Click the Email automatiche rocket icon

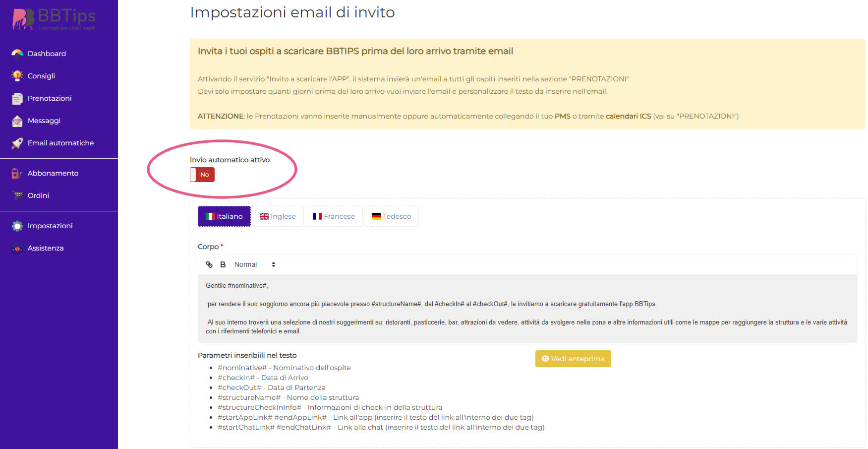(x=17, y=143)
